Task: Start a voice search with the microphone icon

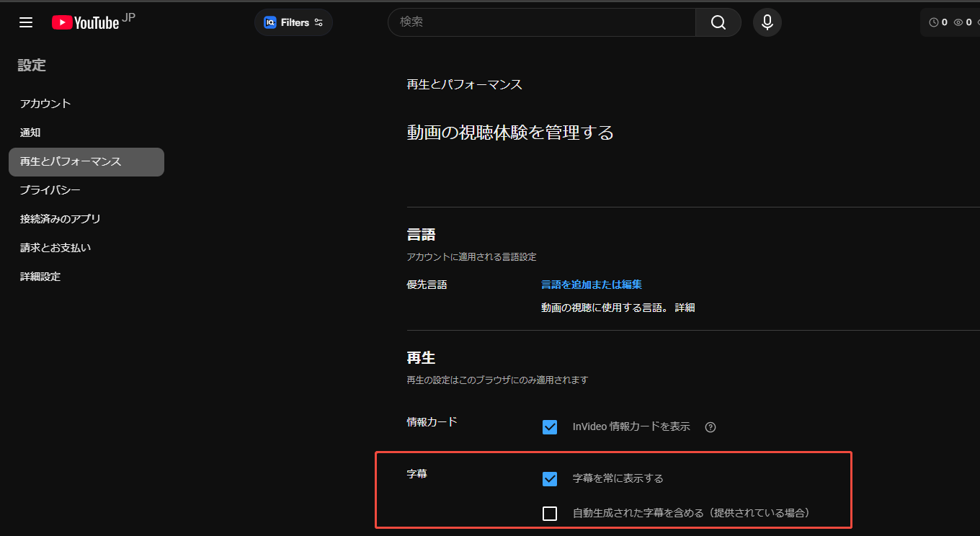Action: (767, 22)
